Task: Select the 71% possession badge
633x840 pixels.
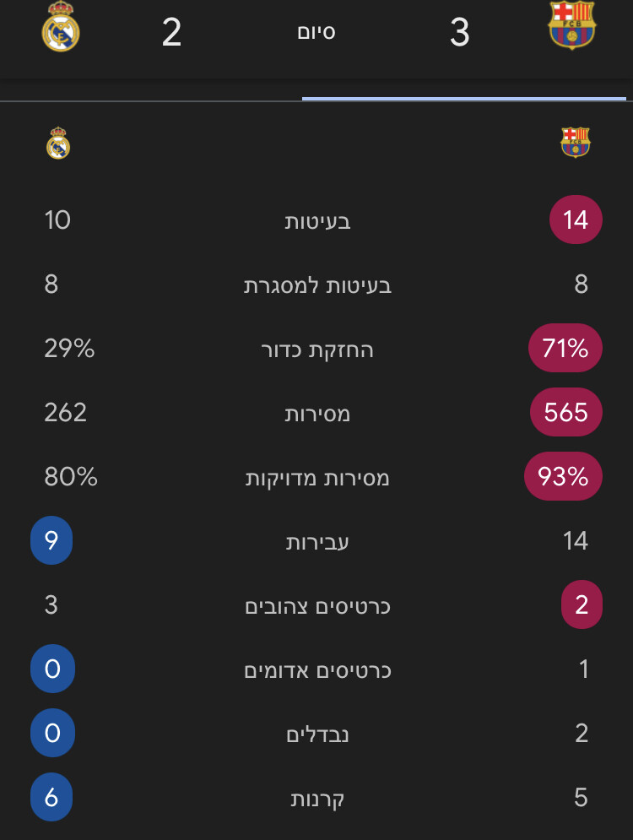Action: coord(565,348)
